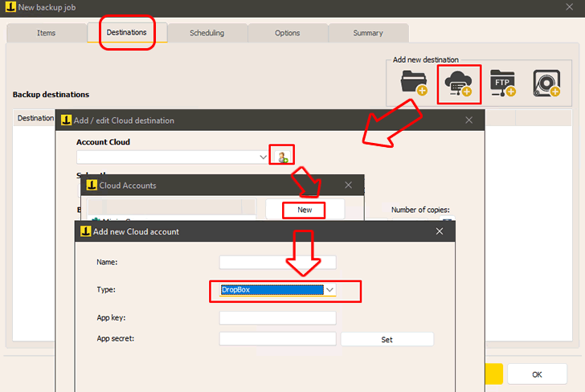Image resolution: width=585 pixels, height=392 pixels.
Task: Click the Account Cloud label
Action: (103, 142)
